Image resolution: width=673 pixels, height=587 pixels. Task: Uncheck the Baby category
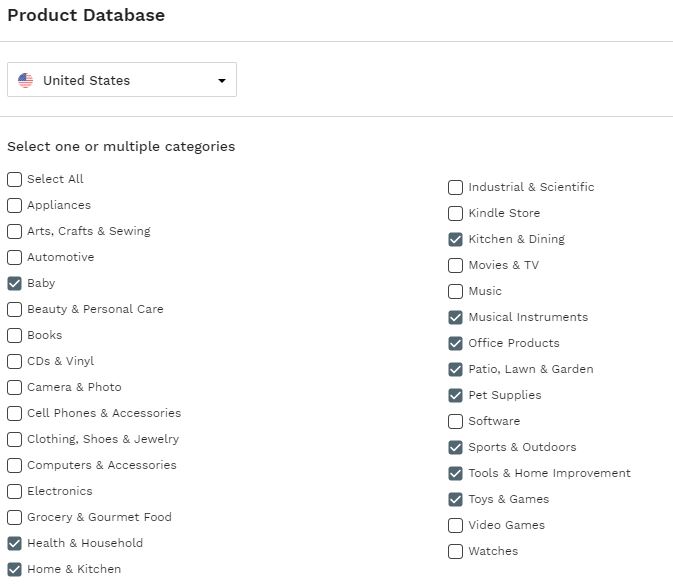15,284
